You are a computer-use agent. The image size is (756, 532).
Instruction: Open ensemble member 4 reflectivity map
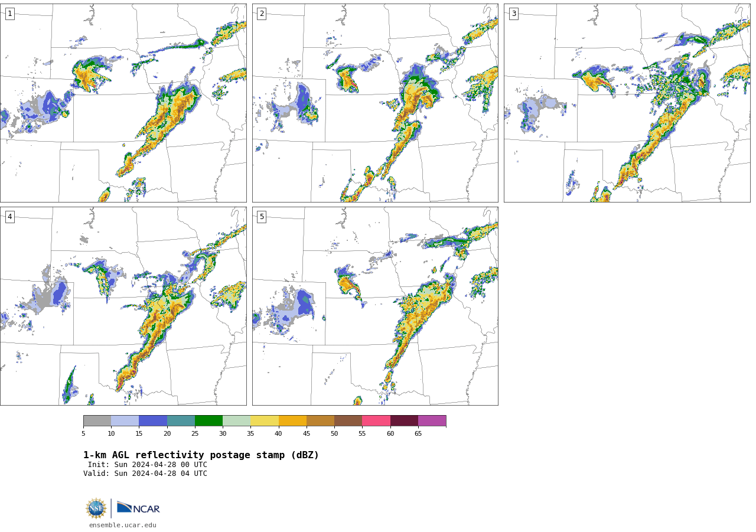point(123,306)
